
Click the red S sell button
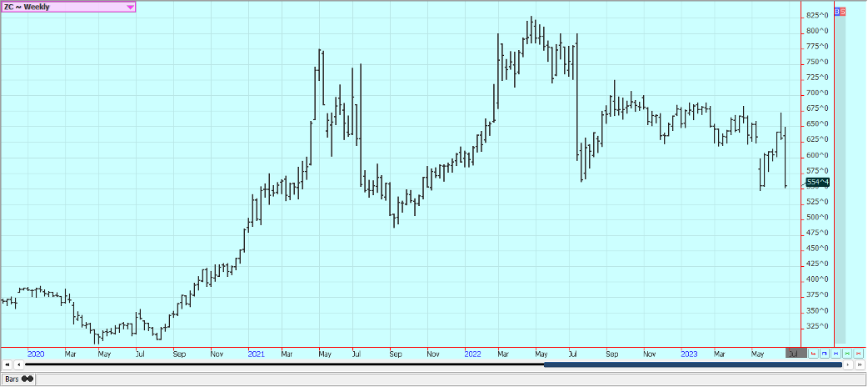pos(842,11)
